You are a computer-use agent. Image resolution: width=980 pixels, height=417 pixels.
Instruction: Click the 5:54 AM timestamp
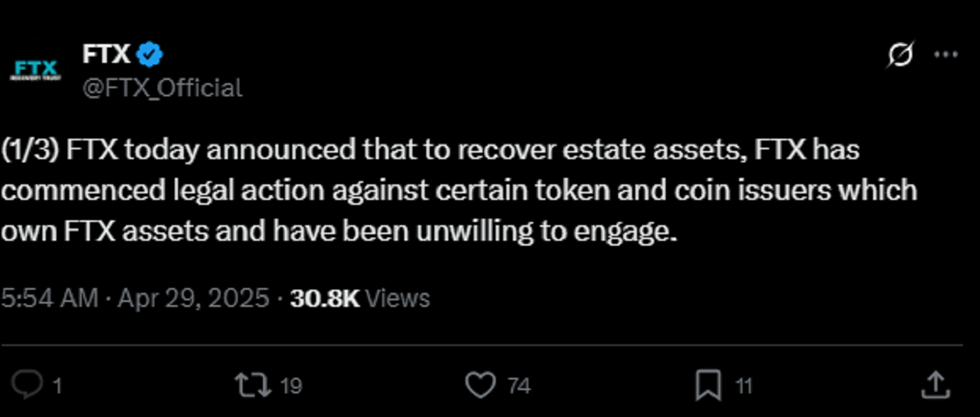click(50, 299)
